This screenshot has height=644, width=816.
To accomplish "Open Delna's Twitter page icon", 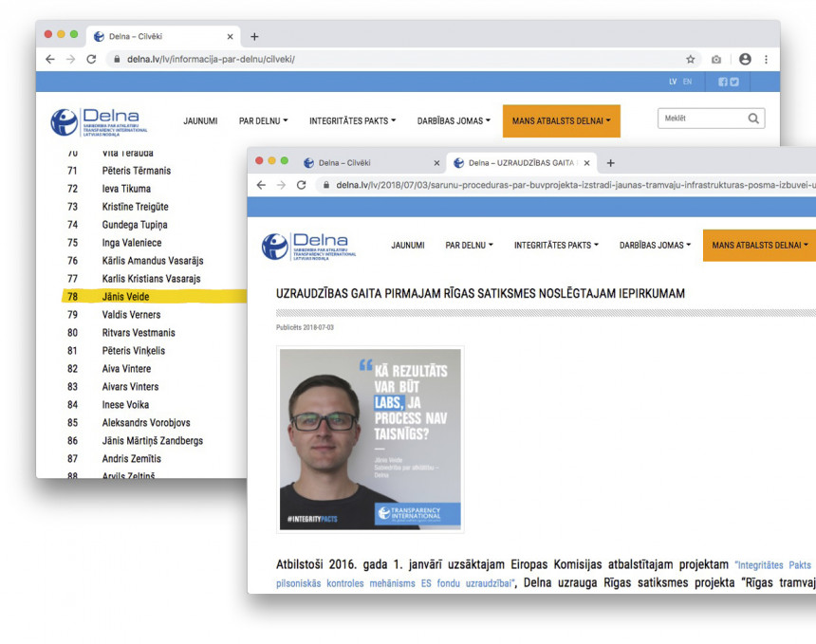I will click(x=734, y=82).
